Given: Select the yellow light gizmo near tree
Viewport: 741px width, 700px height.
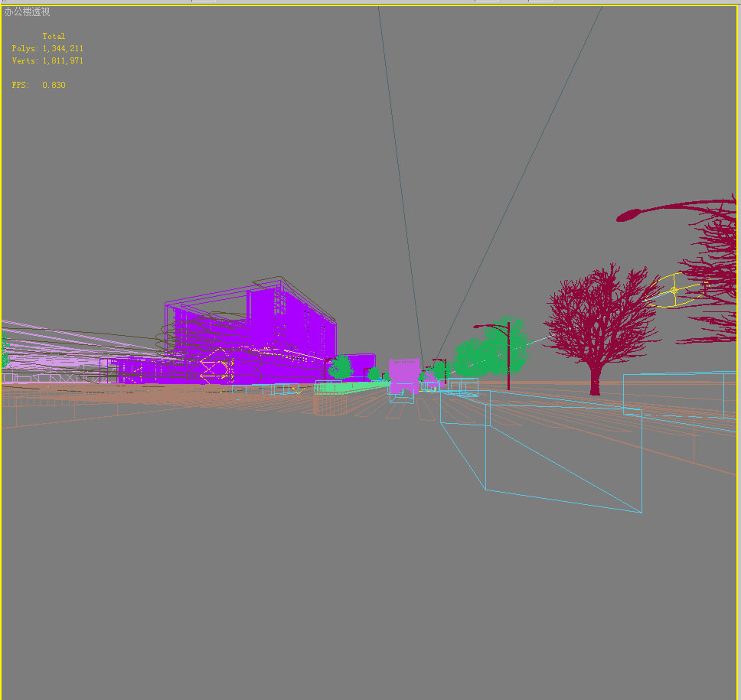Looking at the screenshot, I should coord(675,290).
